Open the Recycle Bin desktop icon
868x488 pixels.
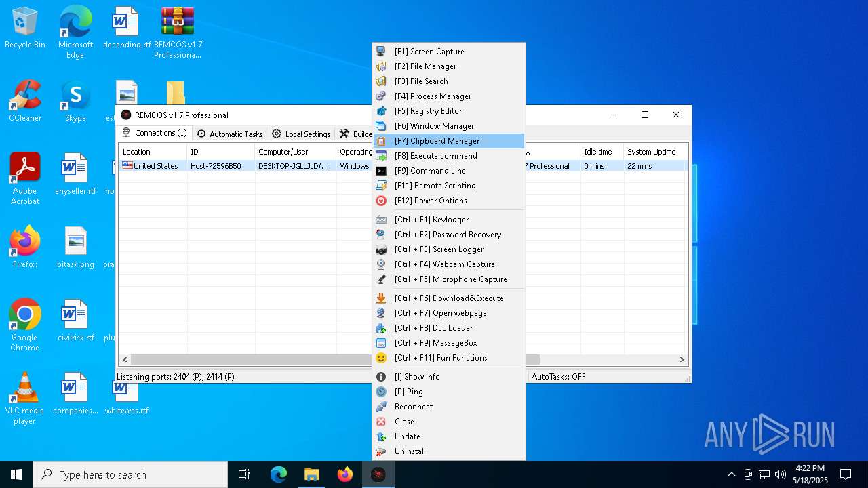25,28
